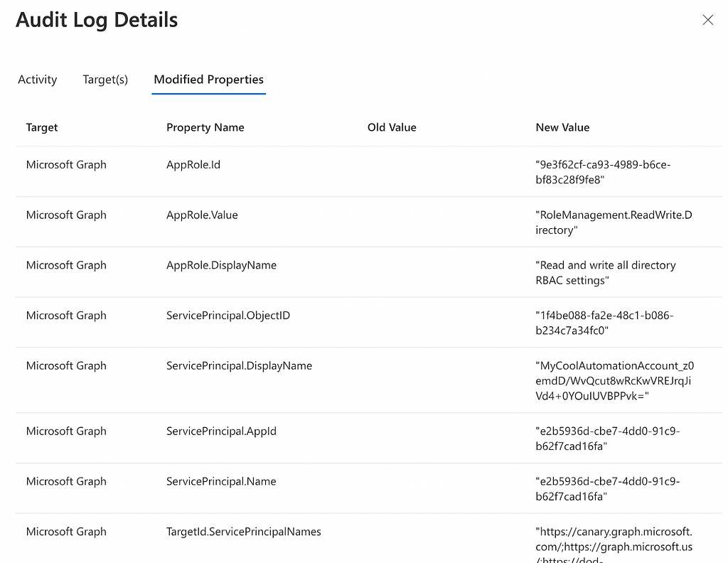Open the Target(s) tab

[x=105, y=80]
